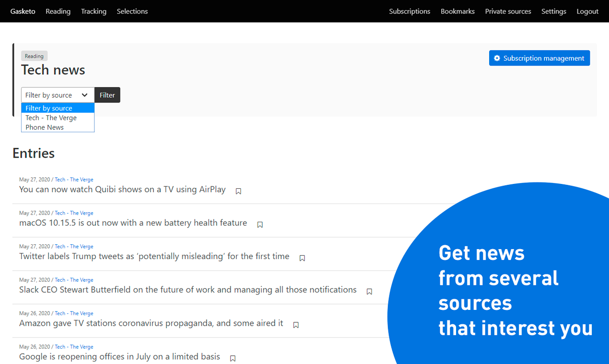Click the source link above Quibi entry
609x364 pixels.
point(74,180)
